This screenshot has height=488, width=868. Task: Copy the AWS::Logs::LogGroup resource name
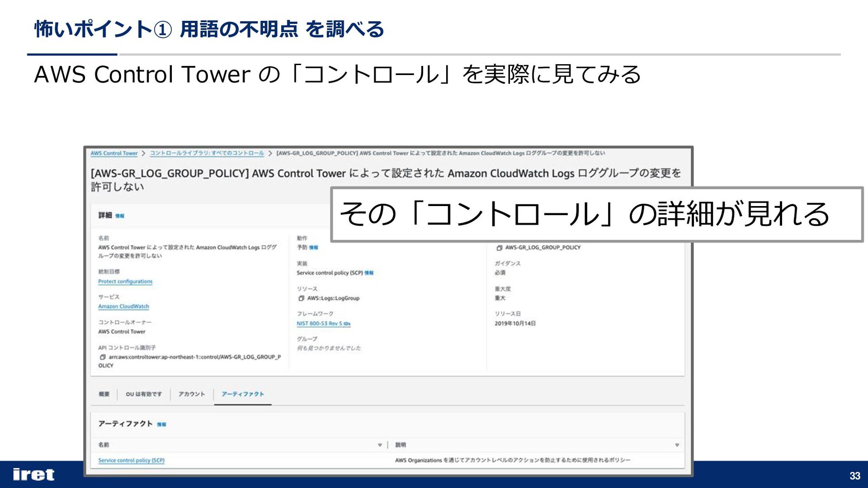301,298
